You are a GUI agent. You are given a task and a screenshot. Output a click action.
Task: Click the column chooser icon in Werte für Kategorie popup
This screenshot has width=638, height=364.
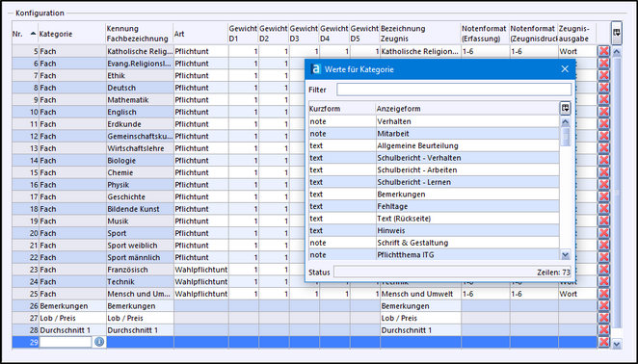(x=565, y=108)
